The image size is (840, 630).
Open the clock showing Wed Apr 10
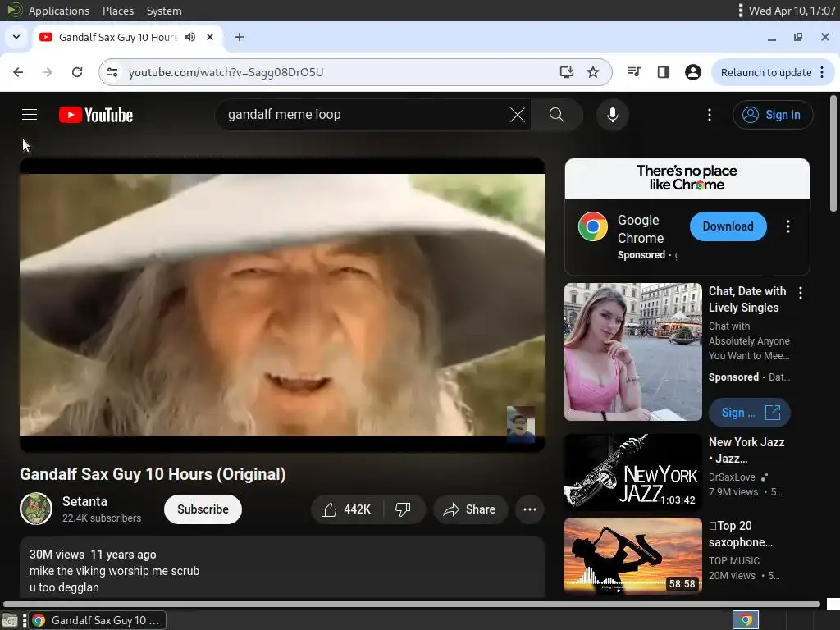(x=792, y=11)
